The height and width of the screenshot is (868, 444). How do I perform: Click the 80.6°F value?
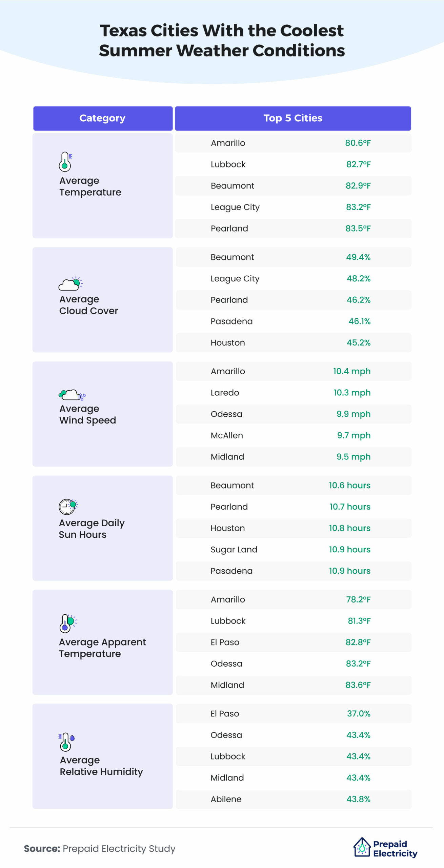358,143
